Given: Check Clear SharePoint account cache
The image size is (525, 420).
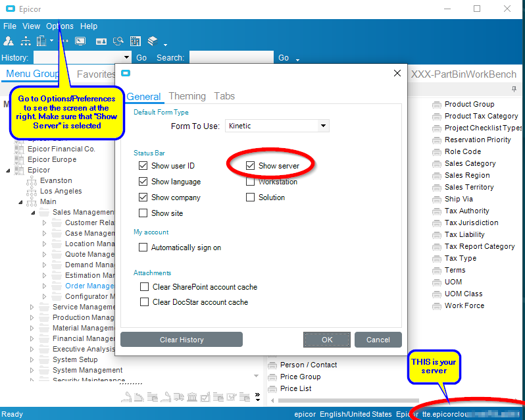Looking at the screenshot, I should [144, 287].
